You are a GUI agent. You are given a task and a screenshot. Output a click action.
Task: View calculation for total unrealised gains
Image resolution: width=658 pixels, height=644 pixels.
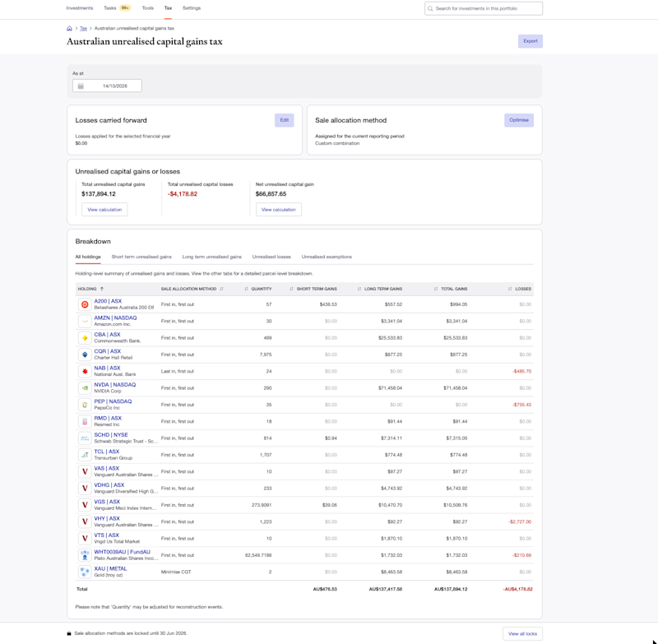pyautogui.click(x=104, y=210)
